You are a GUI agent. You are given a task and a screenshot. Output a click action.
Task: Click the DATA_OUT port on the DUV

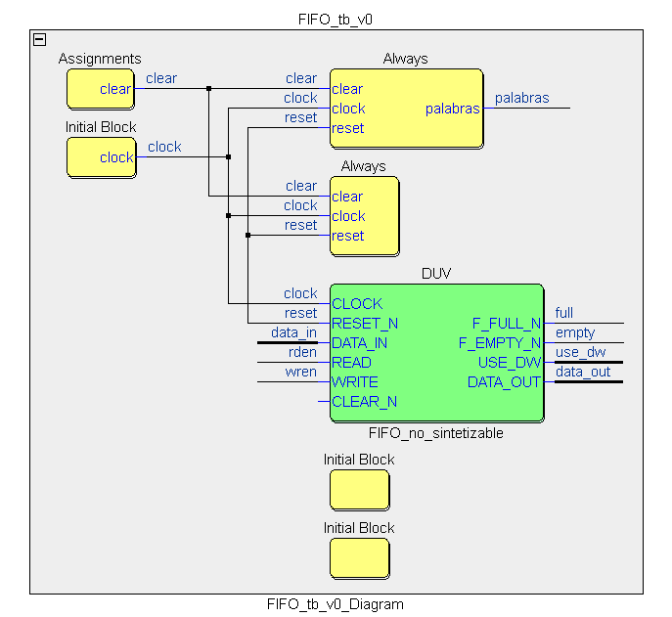click(x=504, y=381)
